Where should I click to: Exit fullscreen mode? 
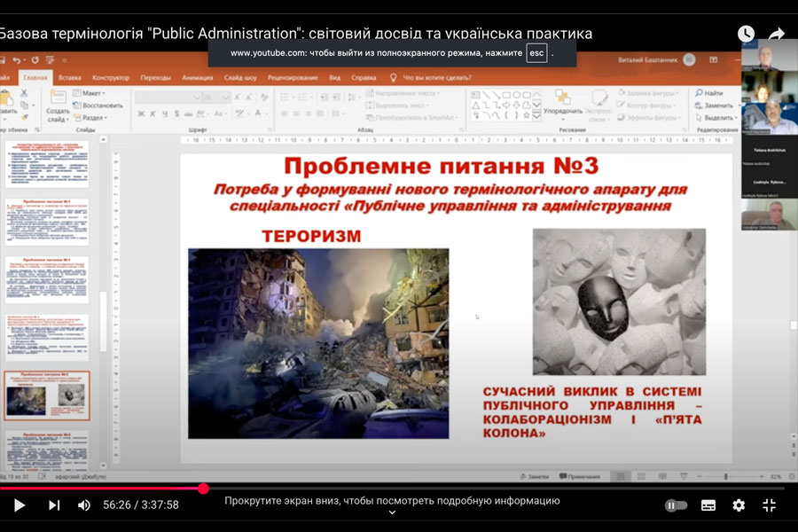click(770, 505)
